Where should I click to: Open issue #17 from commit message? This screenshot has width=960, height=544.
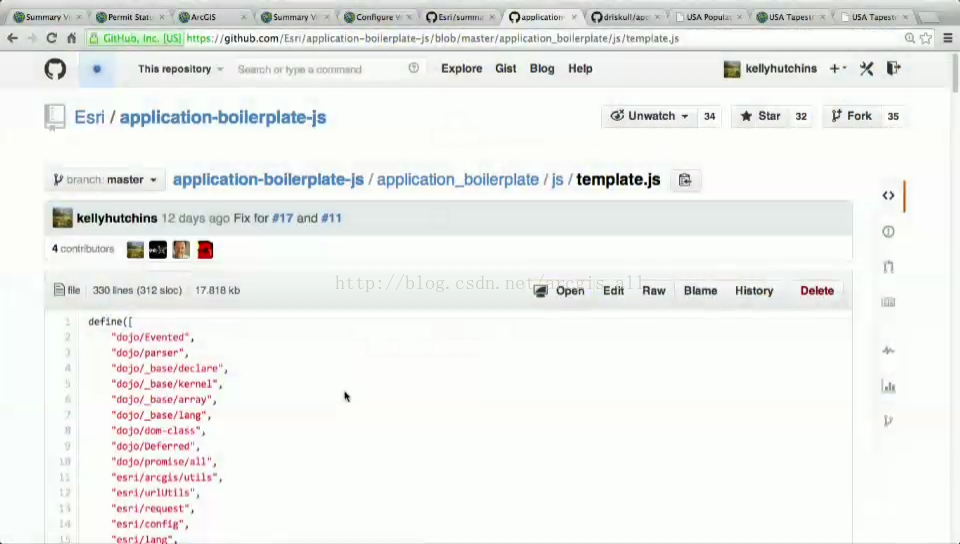point(282,218)
